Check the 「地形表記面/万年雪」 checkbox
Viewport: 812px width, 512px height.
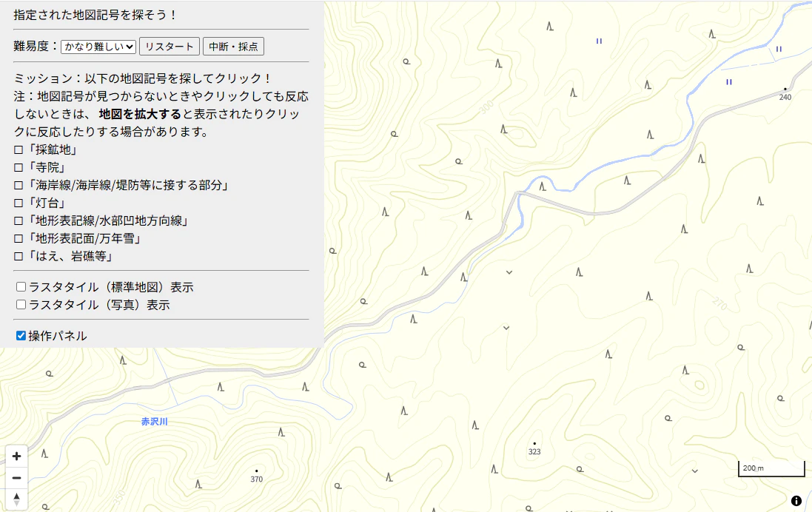pyautogui.click(x=19, y=239)
